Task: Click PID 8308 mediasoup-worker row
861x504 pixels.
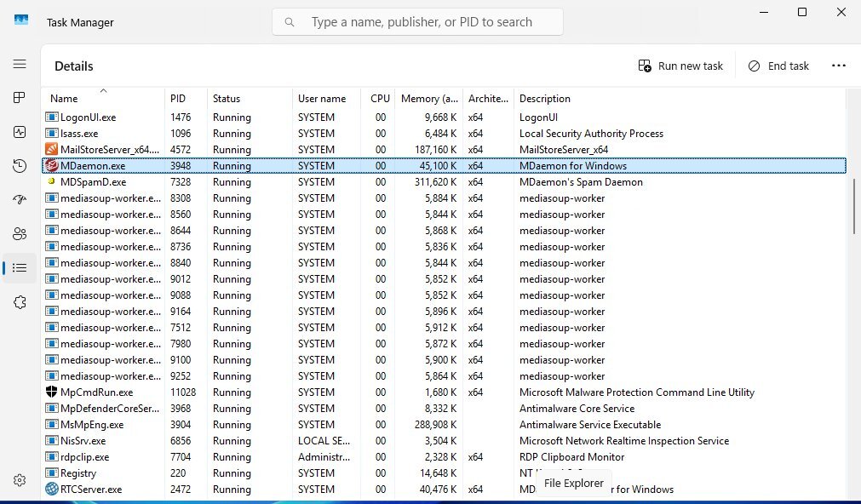Action: click(x=444, y=198)
